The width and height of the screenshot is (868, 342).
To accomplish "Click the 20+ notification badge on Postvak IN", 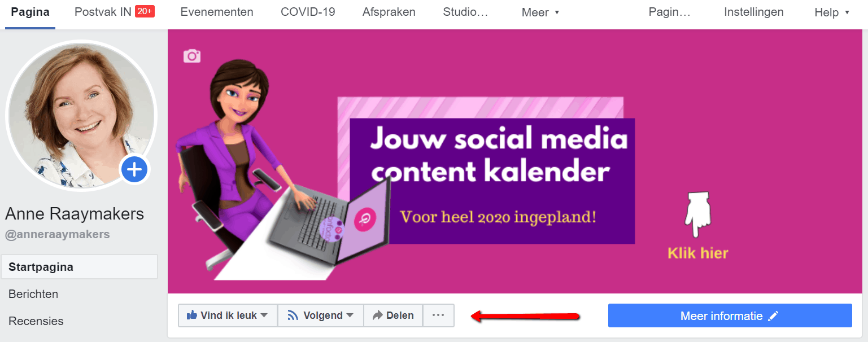I will 145,11.
